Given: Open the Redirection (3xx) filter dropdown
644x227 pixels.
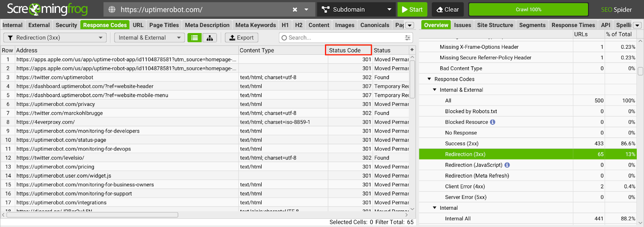Looking at the screenshot, I should click(x=55, y=37).
